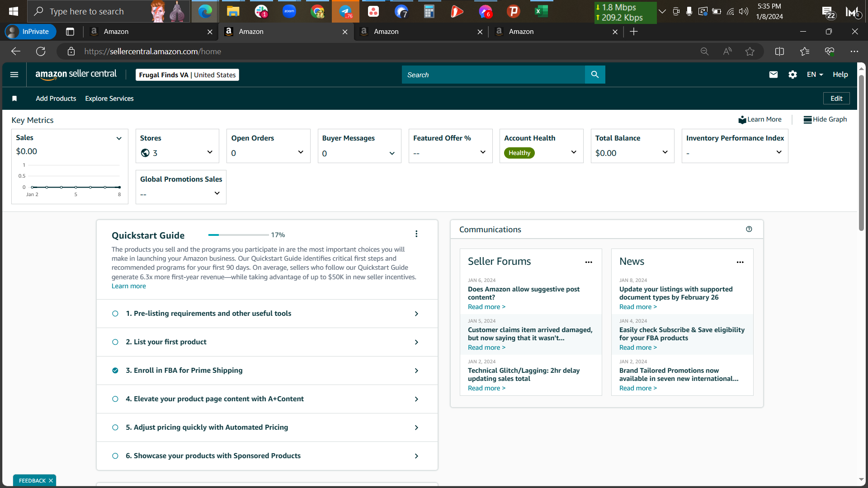Screen dimensions: 868x488
Task: Select step 1 Pre-listing requirements status circle
Action: (x=115, y=314)
